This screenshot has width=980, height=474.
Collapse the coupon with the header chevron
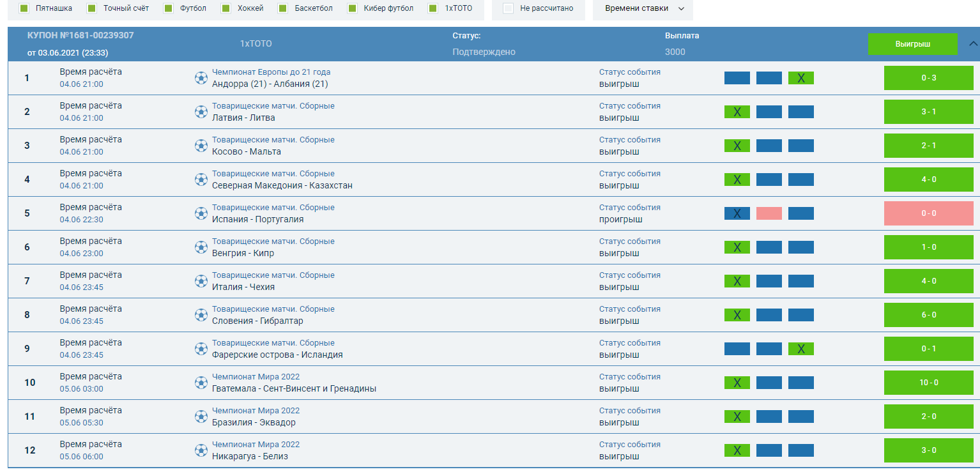[x=973, y=44]
